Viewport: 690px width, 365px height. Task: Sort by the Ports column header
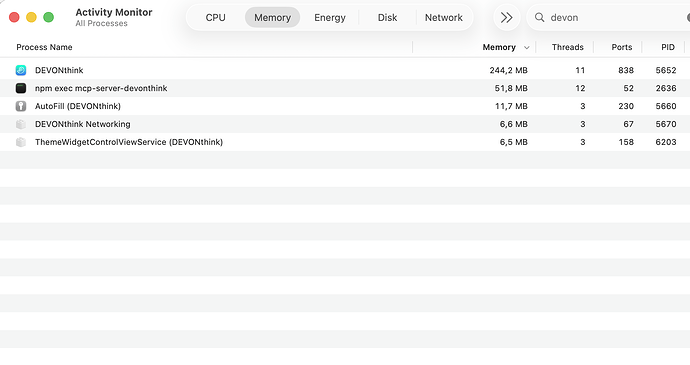(622, 47)
